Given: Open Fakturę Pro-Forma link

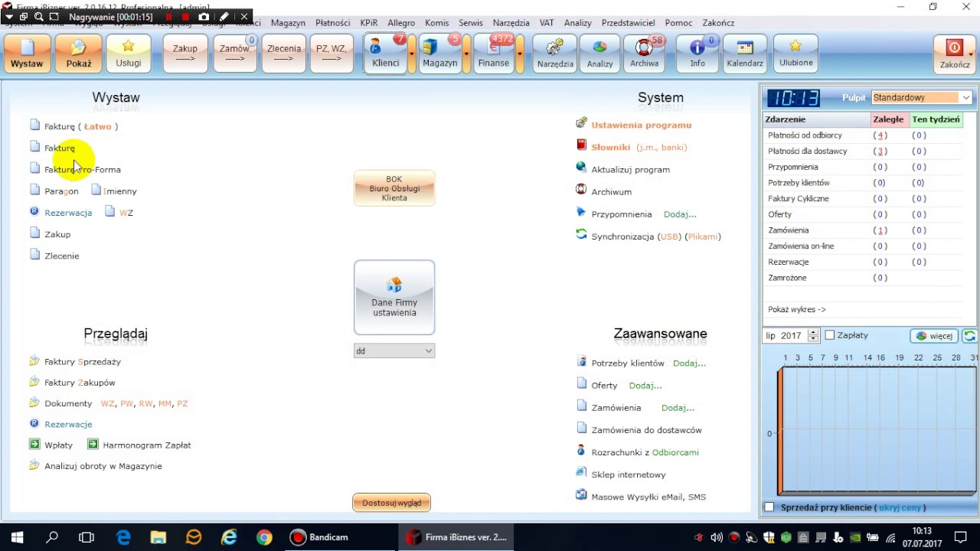Looking at the screenshot, I should click(83, 169).
